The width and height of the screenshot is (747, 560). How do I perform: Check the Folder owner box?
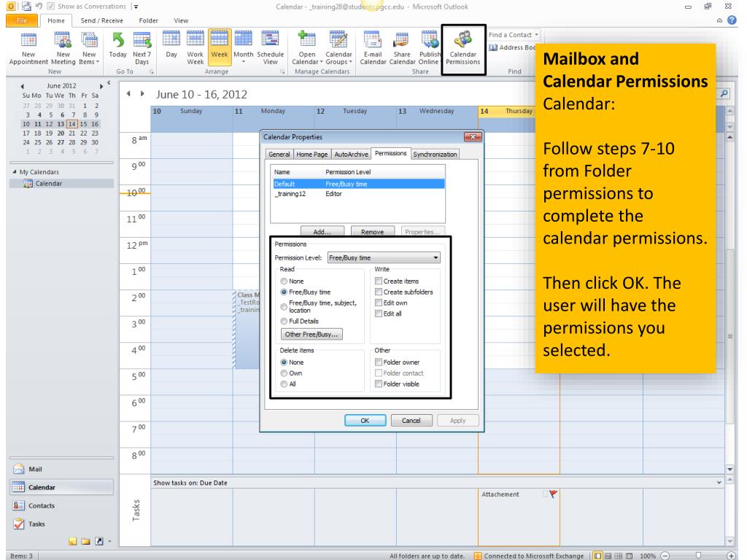[x=379, y=362]
